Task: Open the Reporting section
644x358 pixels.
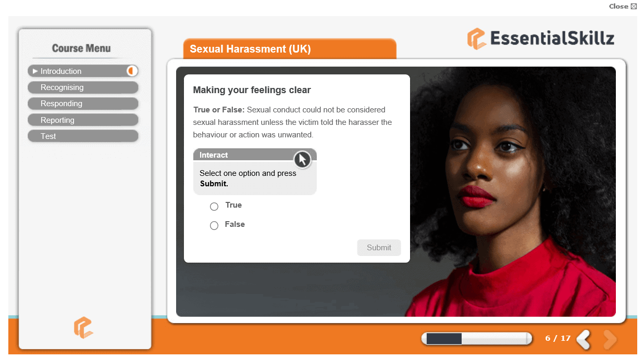Action: 83,120
